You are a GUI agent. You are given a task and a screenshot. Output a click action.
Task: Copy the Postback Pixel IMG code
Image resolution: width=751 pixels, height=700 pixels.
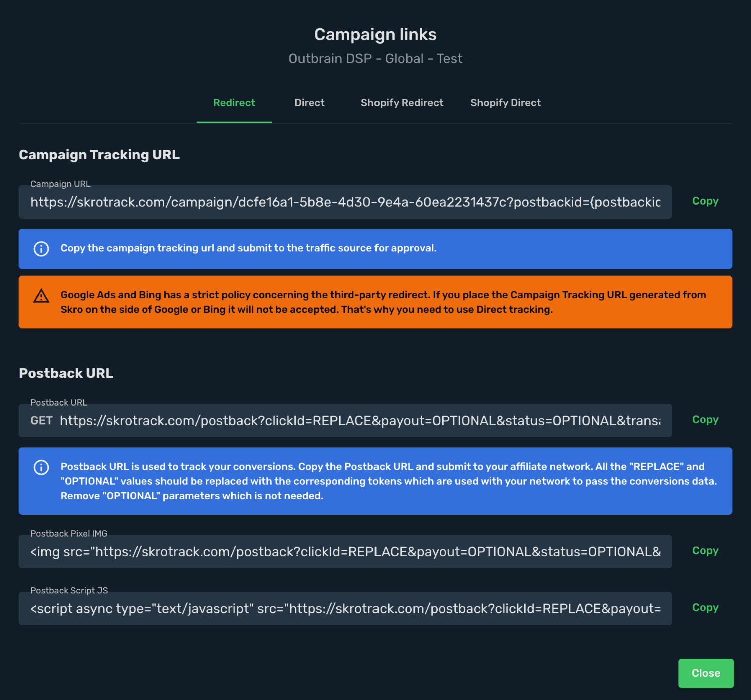705,551
